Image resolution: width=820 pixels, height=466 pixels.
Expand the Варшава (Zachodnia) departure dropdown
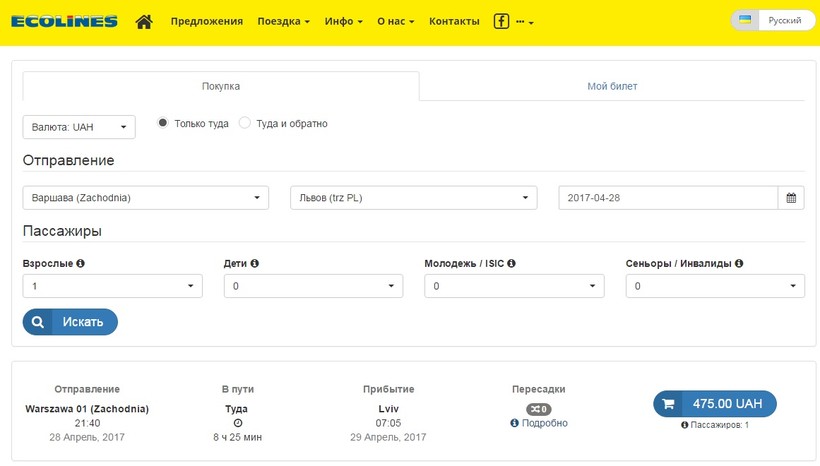[x=145, y=198]
